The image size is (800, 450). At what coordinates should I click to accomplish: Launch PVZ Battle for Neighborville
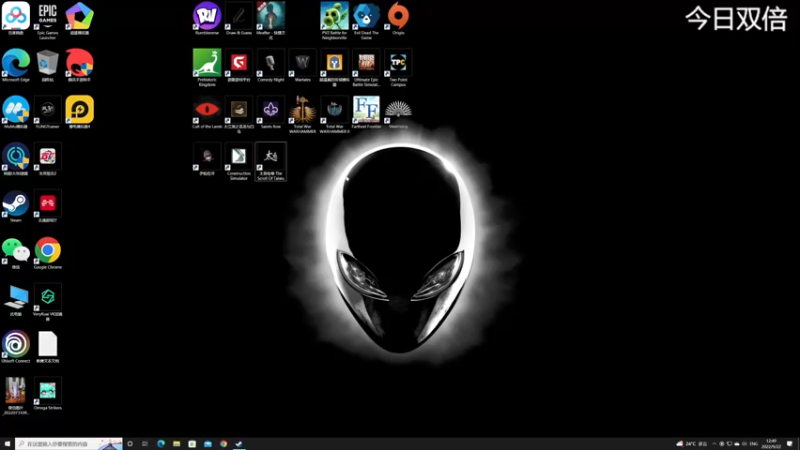click(334, 20)
